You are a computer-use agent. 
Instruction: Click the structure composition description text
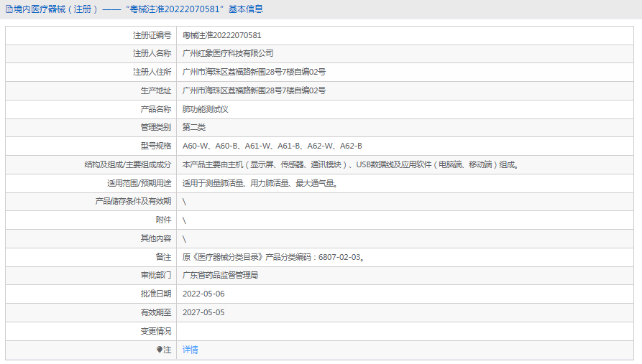tap(351, 164)
